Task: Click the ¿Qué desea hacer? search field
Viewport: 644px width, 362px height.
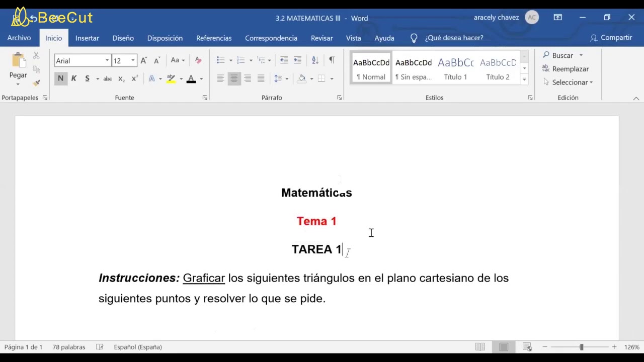Action: pos(454,38)
